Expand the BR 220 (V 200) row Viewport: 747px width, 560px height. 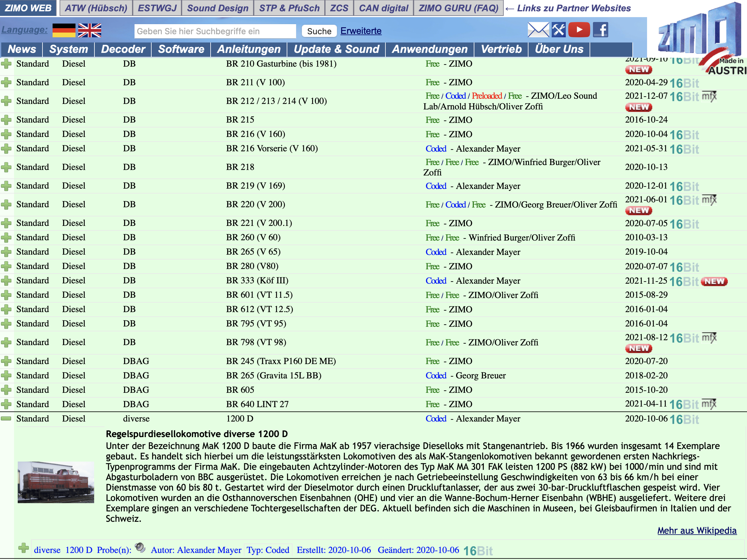pos(6,204)
